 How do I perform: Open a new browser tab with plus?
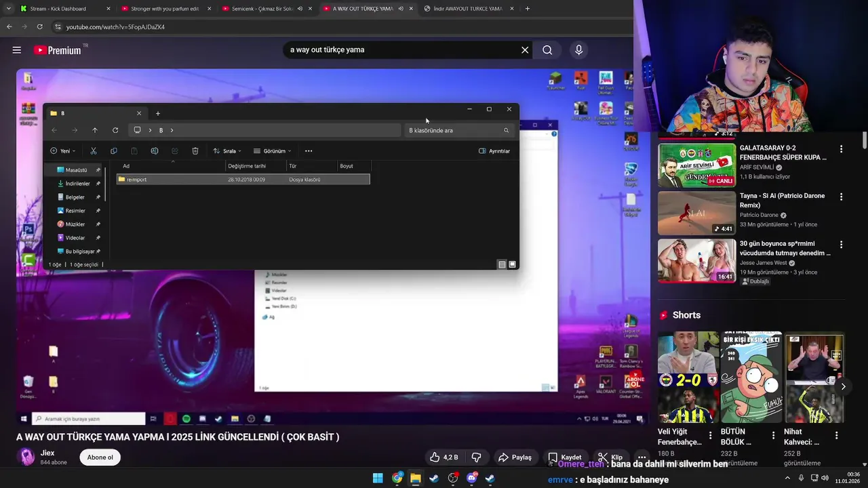(527, 9)
